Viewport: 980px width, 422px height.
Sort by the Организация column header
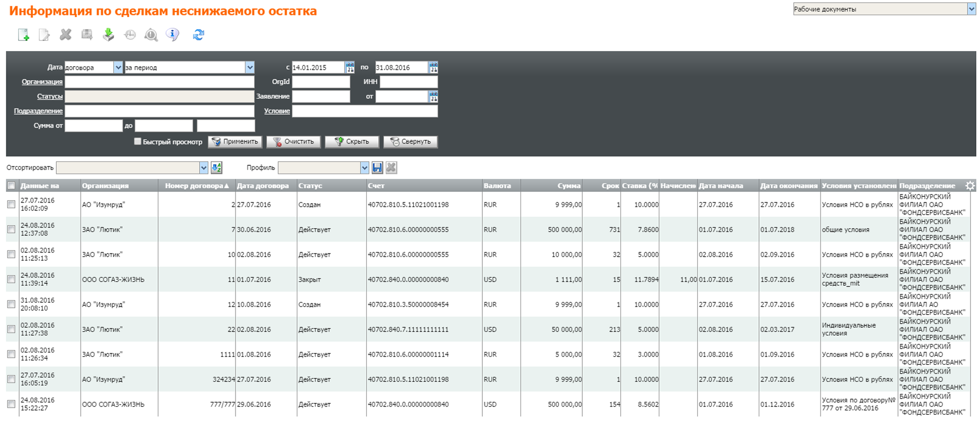[x=119, y=186]
